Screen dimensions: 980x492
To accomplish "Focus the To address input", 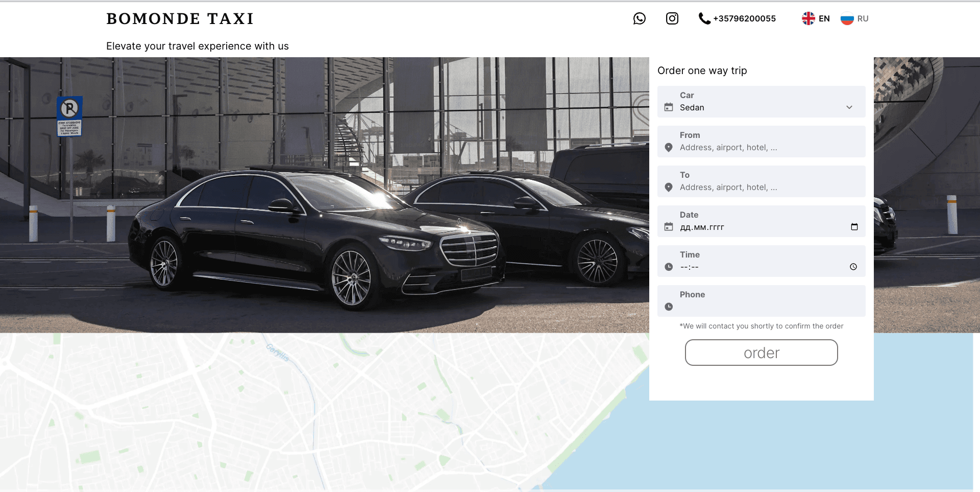I will coord(761,188).
